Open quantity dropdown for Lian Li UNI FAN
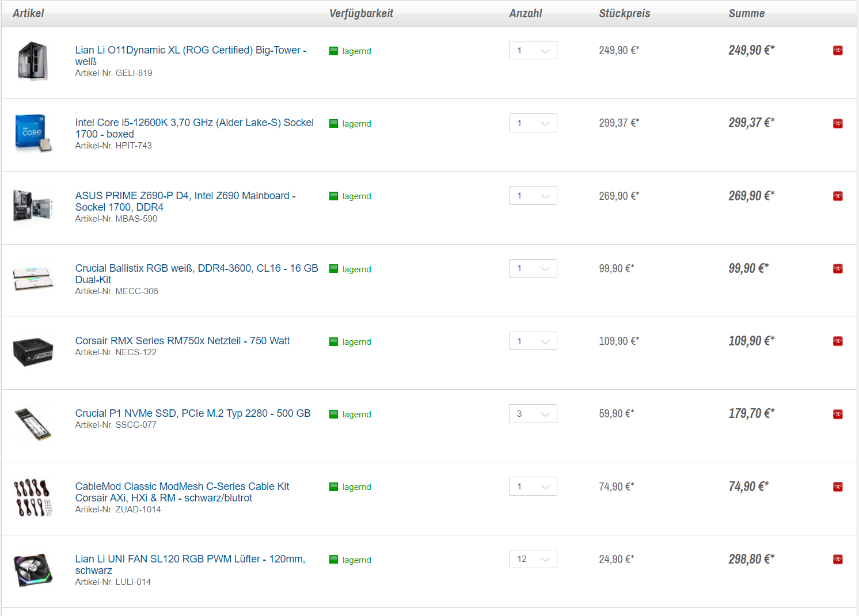Screen dimensions: 859x616 tap(533, 559)
